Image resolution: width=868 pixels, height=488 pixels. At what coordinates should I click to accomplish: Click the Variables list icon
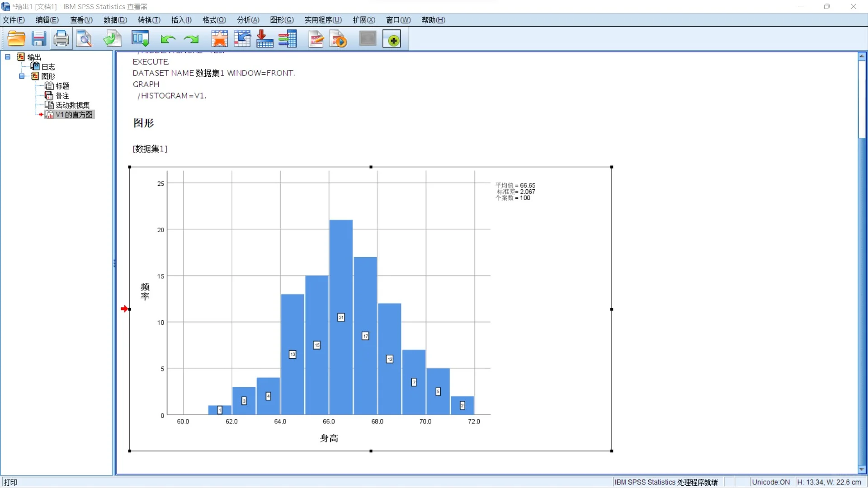288,39
